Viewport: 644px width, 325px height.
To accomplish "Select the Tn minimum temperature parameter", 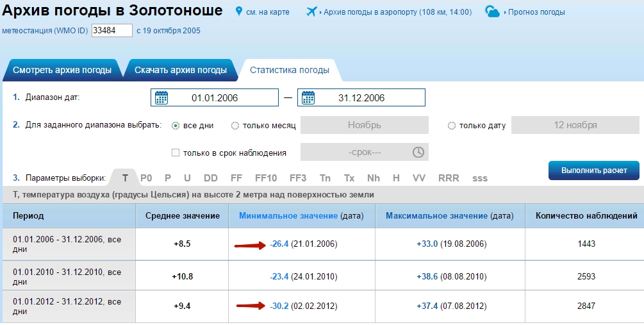I will coord(325,178).
